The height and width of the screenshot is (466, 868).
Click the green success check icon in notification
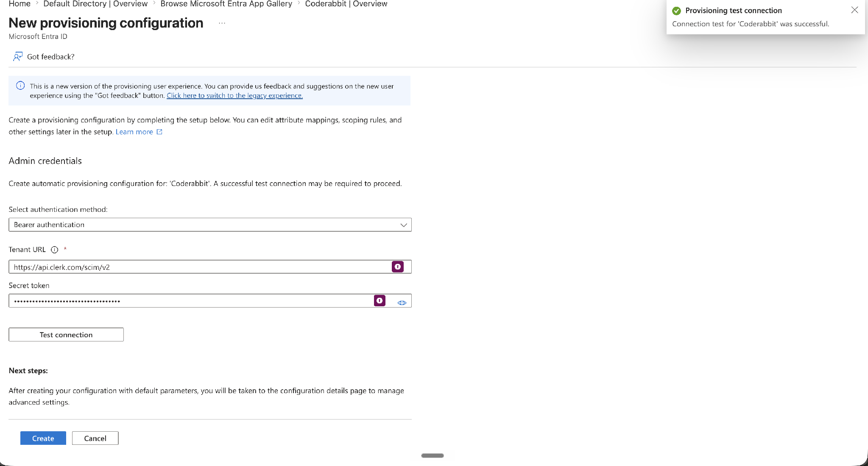tap(676, 11)
